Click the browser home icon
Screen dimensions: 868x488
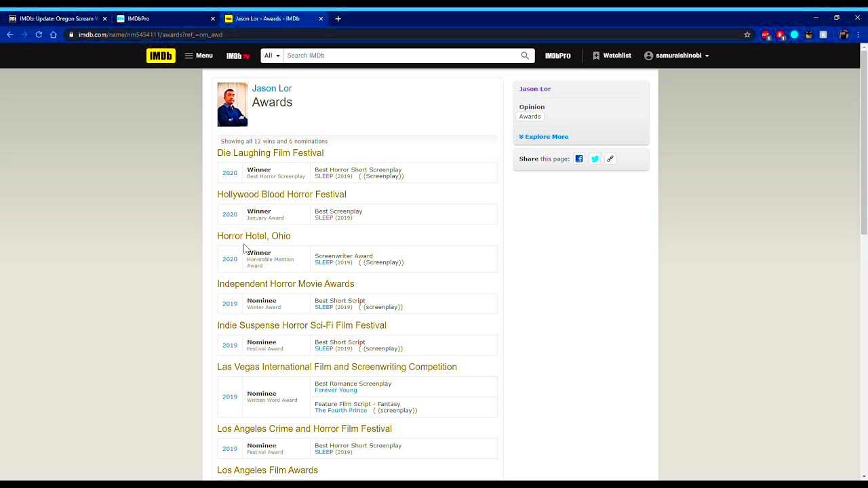coord(53,35)
